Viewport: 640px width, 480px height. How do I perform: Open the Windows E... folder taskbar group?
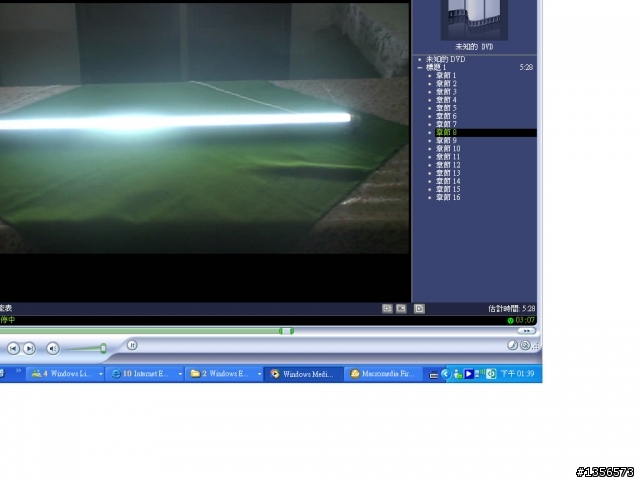click(x=224, y=374)
